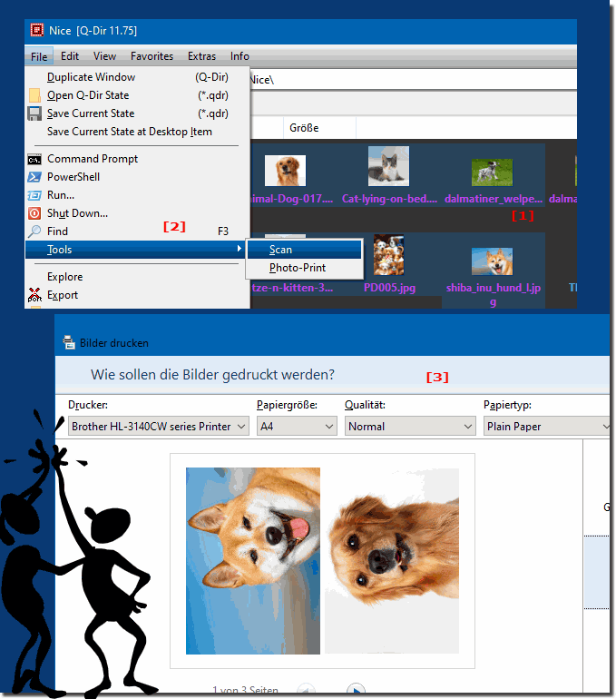Click the Export icon

coord(34,295)
